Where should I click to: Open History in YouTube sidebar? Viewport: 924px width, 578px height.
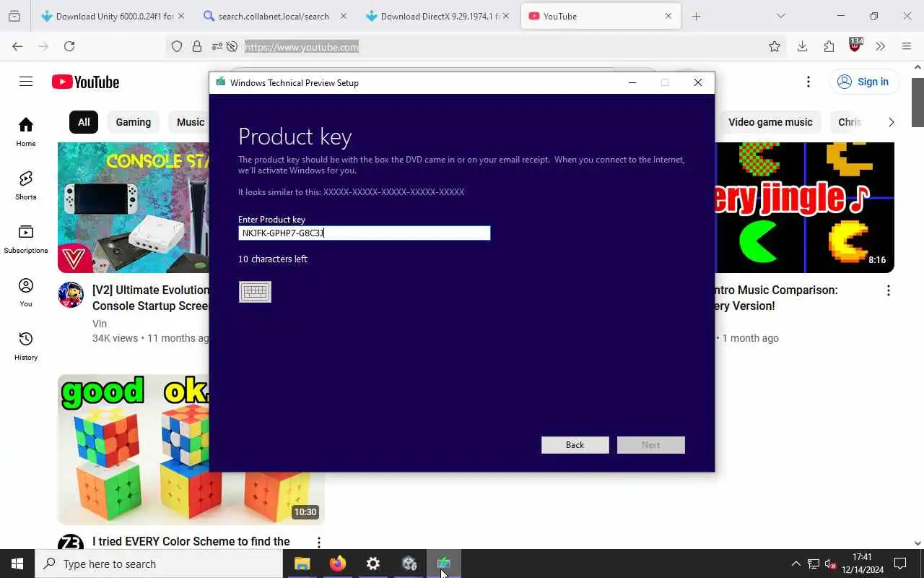(26, 345)
